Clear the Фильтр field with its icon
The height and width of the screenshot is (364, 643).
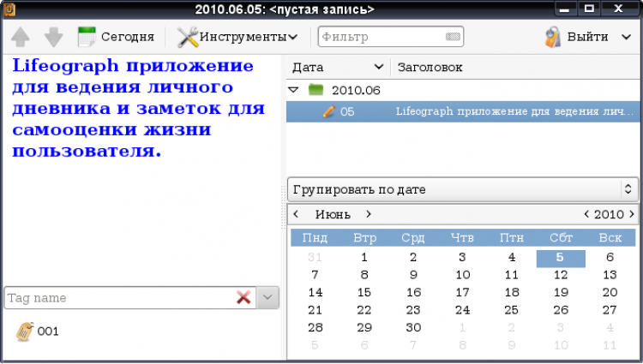tap(453, 37)
